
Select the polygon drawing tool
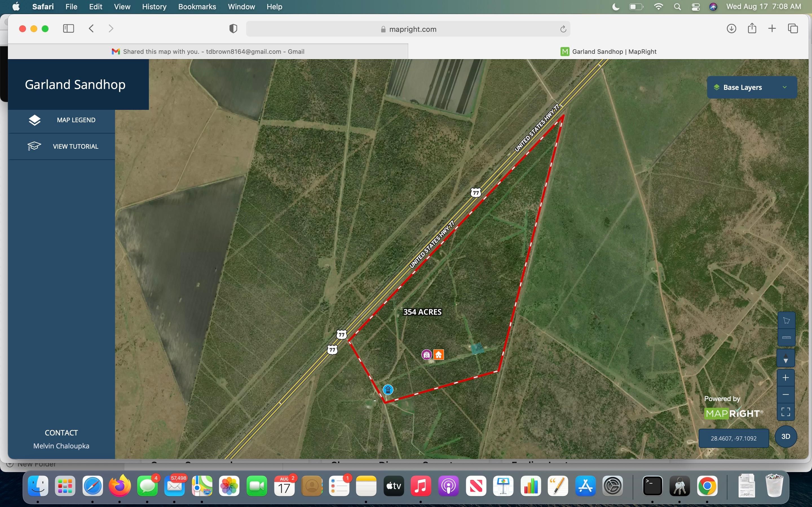(786, 320)
